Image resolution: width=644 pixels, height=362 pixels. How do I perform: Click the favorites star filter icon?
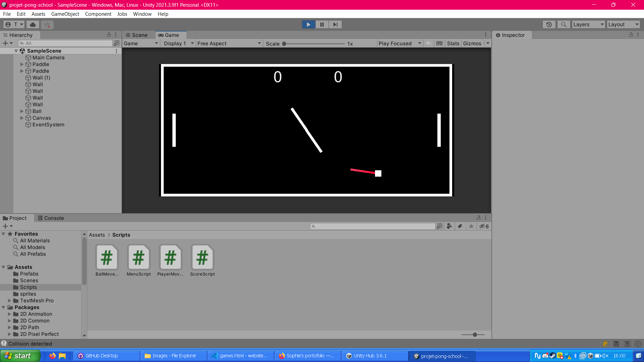[x=471, y=226]
